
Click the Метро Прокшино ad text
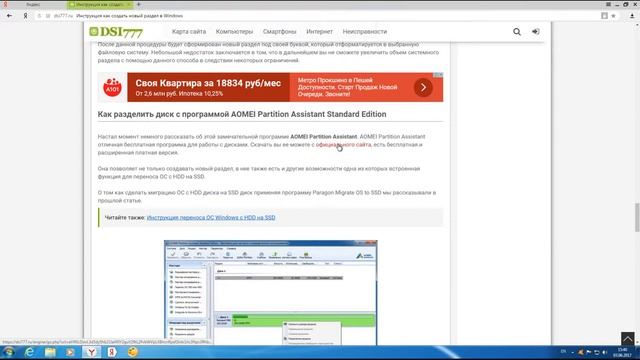[347, 87]
